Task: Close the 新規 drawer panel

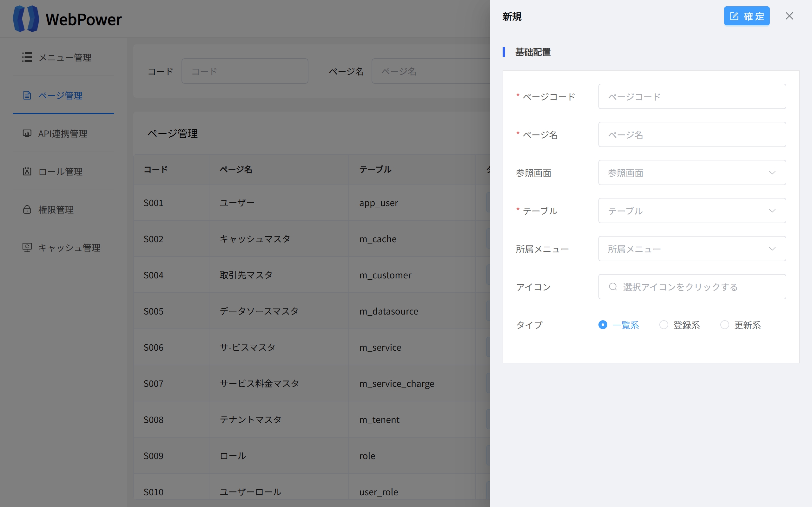Action: coord(789,16)
